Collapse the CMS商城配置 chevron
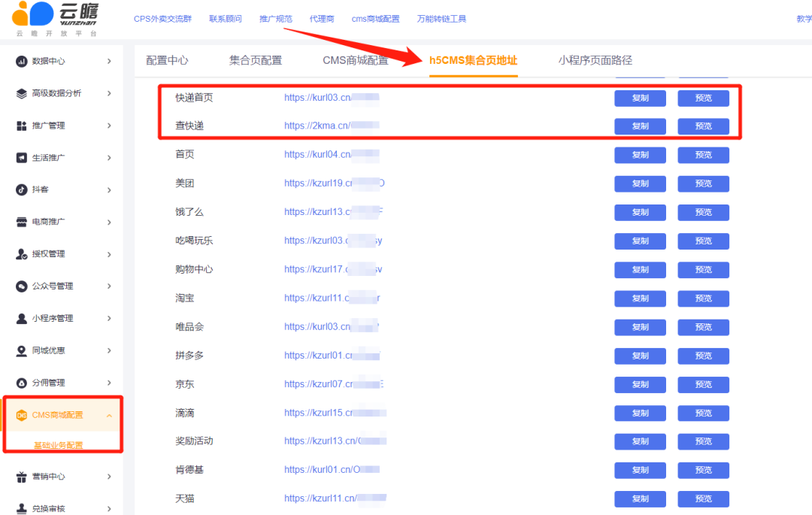812x515 pixels. pyautogui.click(x=109, y=415)
